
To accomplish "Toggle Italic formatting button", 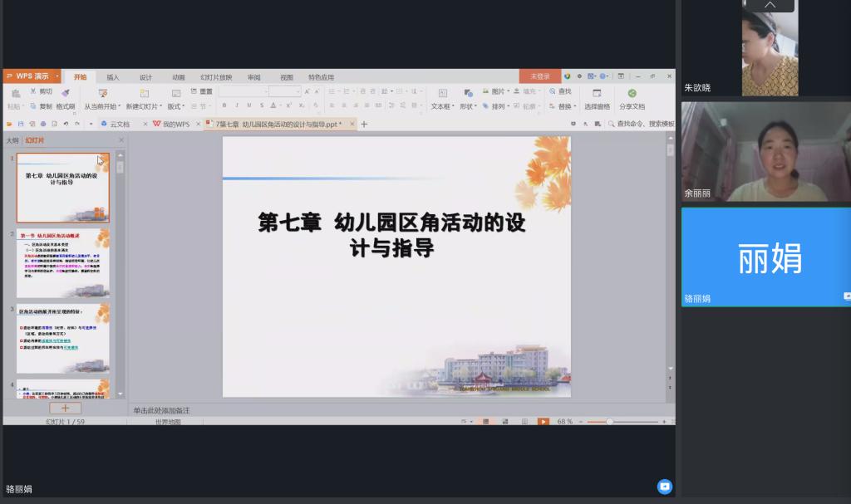I will (237, 105).
